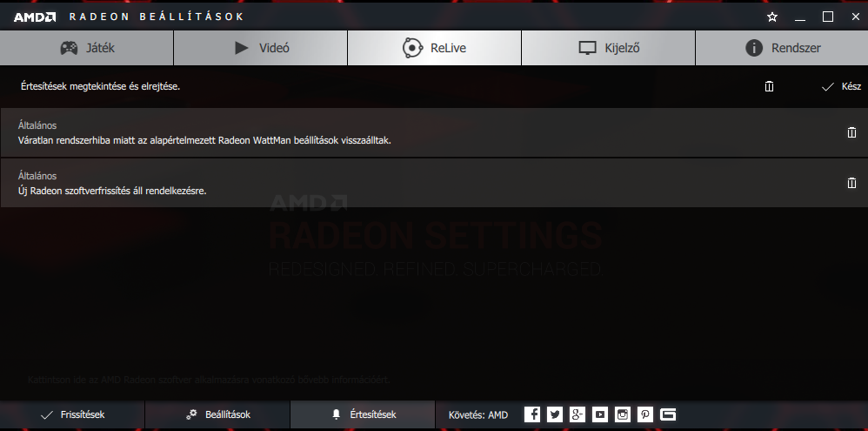Close the Radeon settings window
Screen dimensions: 868x431
tap(855, 17)
